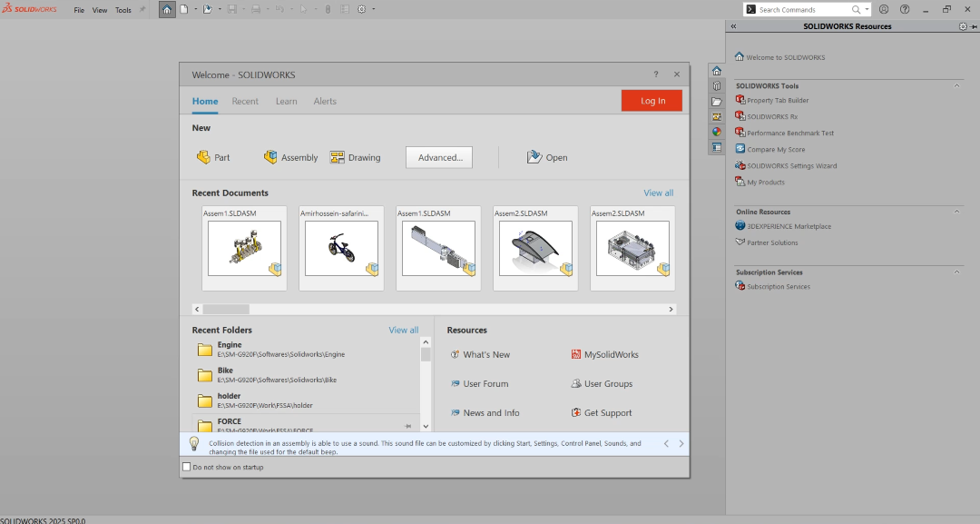Click the Options gear icon in the top toolbar

(362, 9)
